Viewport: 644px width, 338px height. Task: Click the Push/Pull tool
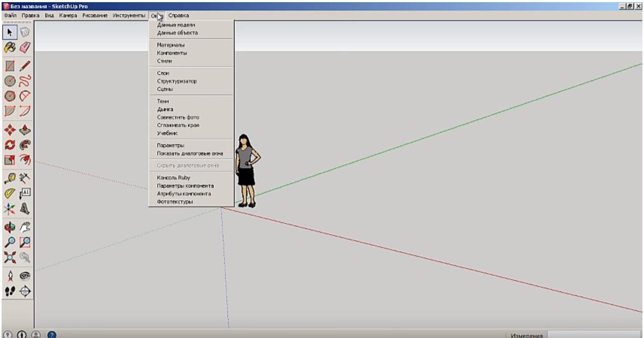(25, 130)
